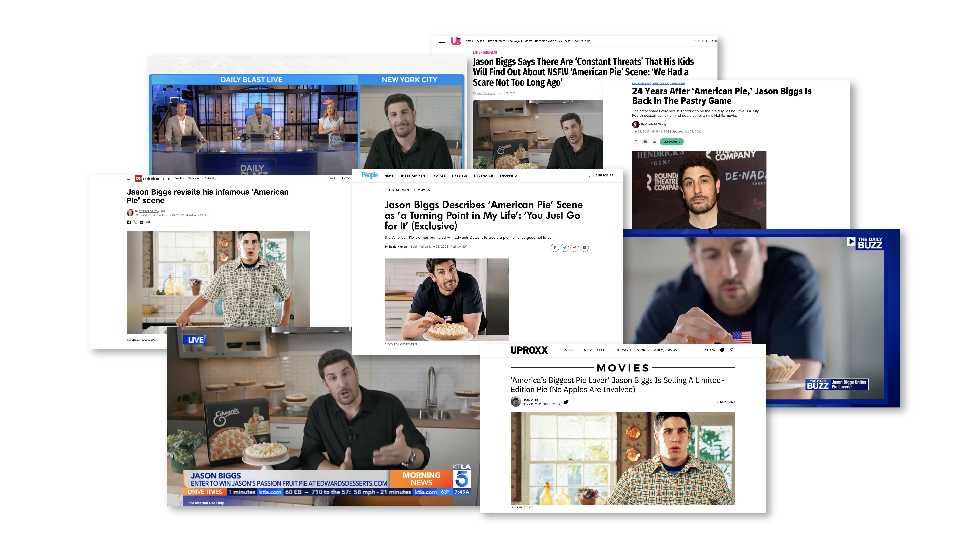This screenshot has height=551, width=980.
Task: Bookmark the HuffPost article
Action: (x=636, y=142)
